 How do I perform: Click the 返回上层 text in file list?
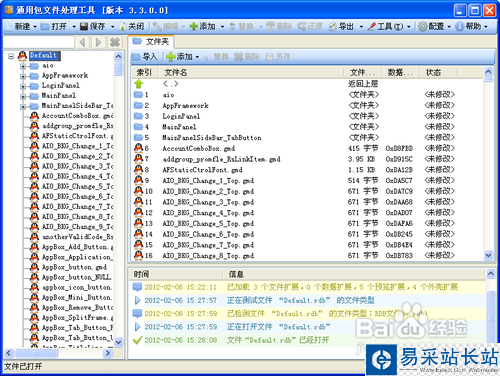[x=363, y=84]
